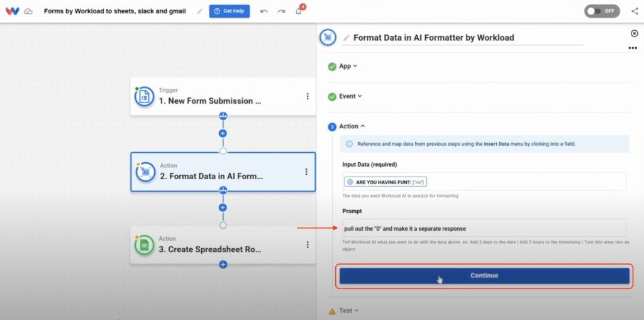This screenshot has width=644, height=320.
Task: Click the 'Prompt' label
Action: 352,211
